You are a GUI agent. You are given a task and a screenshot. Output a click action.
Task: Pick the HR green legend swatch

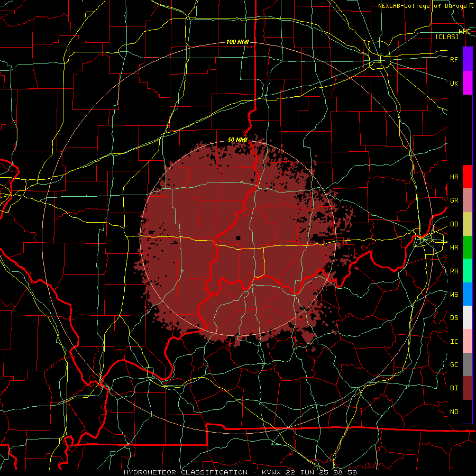coord(467,248)
